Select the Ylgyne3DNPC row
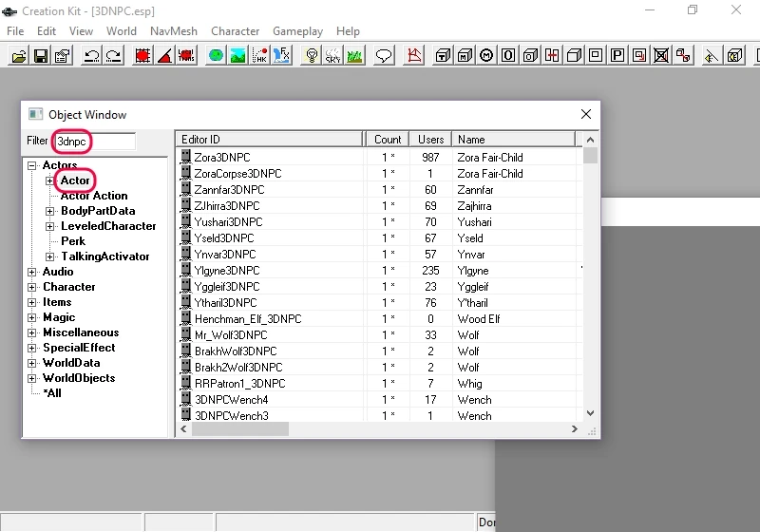760x532 pixels. [x=378, y=271]
